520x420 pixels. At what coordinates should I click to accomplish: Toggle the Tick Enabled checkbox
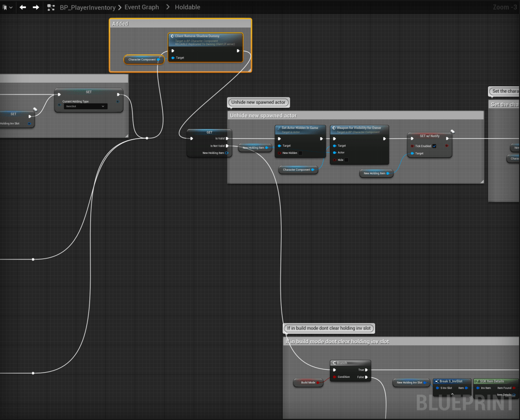point(434,146)
